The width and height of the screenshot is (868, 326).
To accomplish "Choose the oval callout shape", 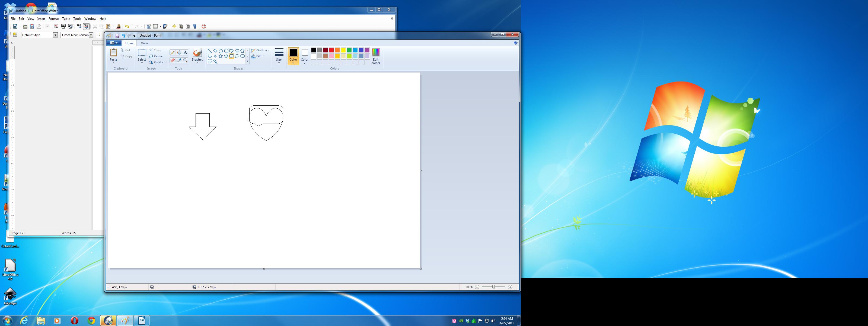I will pos(237,56).
